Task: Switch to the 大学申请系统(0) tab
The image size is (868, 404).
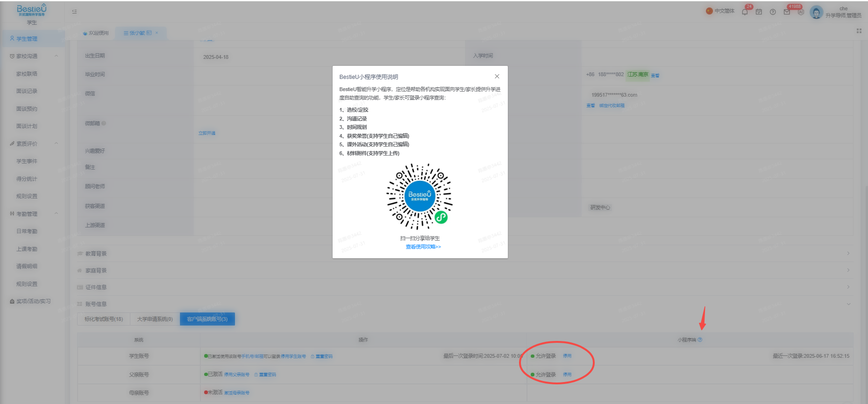Action: (x=155, y=319)
